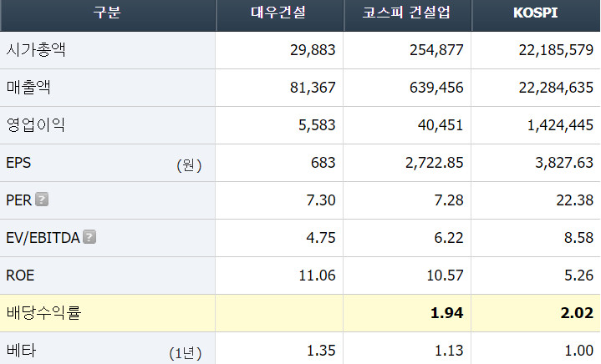Click KOSPI market cap value 22,185,579
Viewport: 601px width, 364px height.
556,50
